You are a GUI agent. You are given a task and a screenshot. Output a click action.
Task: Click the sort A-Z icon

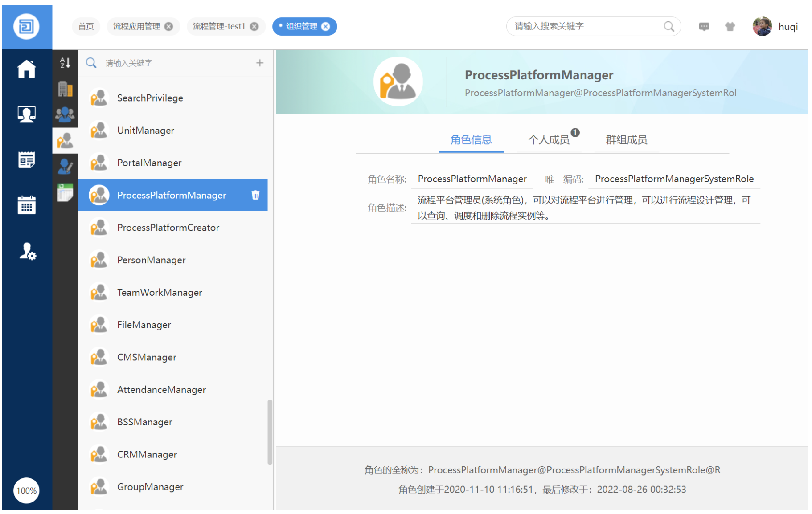tap(65, 63)
